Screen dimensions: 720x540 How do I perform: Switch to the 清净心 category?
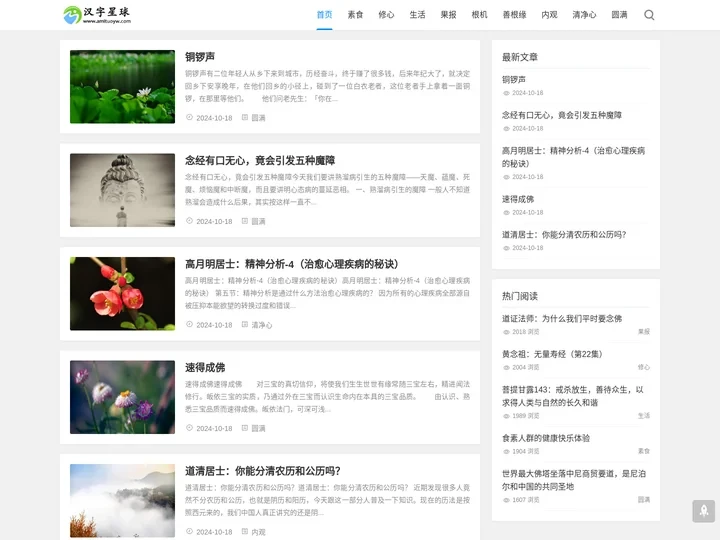584,15
